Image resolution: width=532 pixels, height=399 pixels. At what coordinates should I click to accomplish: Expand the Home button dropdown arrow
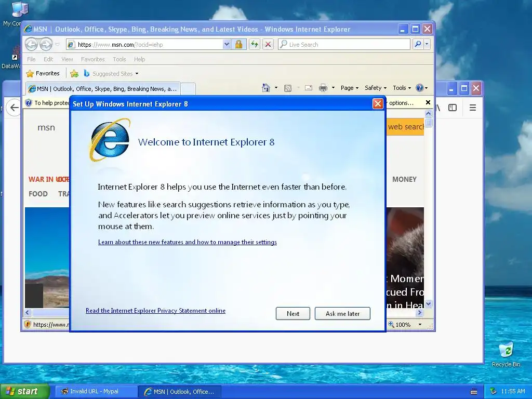(276, 88)
